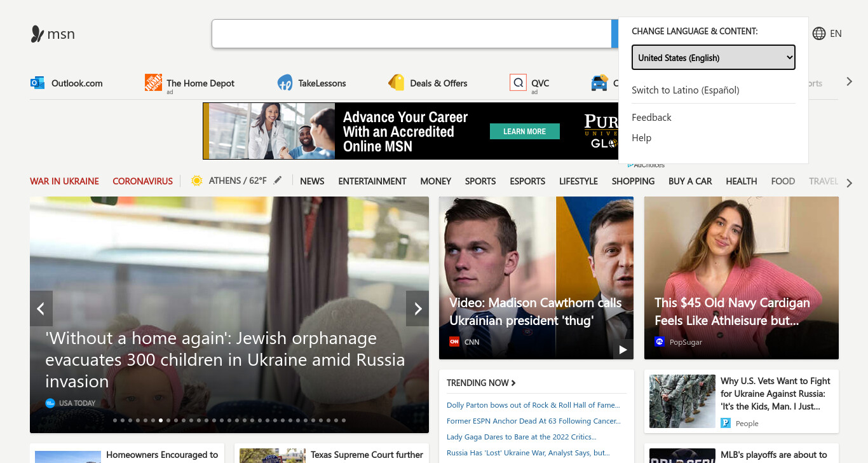868x463 pixels.
Task: Click Switch to Latino (Español)
Action: (x=686, y=90)
